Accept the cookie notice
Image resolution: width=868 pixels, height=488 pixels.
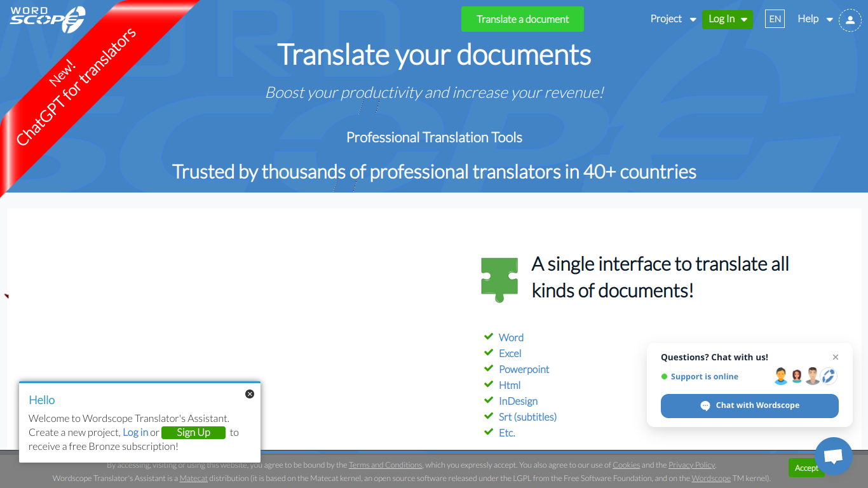point(806,468)
